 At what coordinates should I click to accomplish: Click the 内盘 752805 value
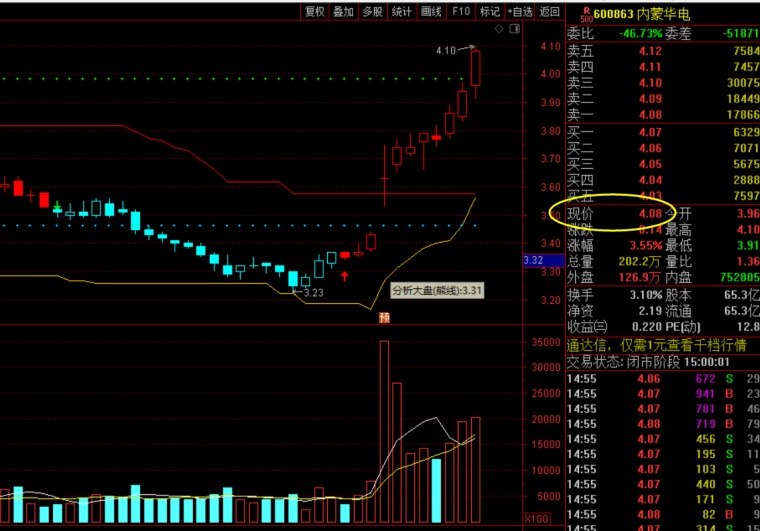point(740,278)
